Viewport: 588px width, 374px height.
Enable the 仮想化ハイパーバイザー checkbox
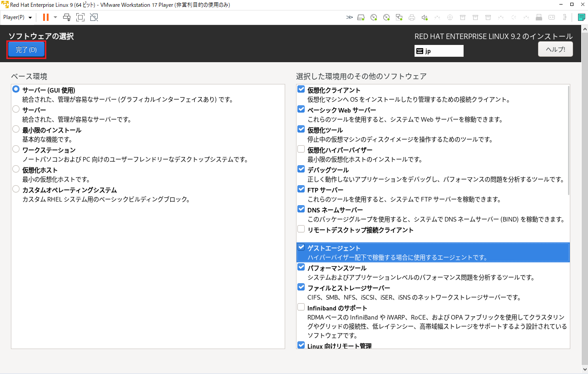[x=301, y=149]
